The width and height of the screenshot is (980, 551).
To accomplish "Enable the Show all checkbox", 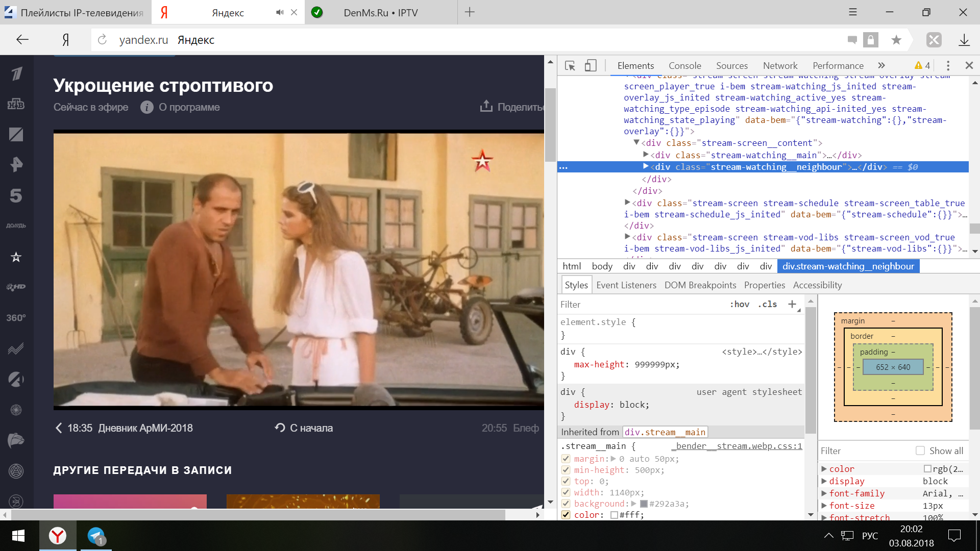I will 920,450.
